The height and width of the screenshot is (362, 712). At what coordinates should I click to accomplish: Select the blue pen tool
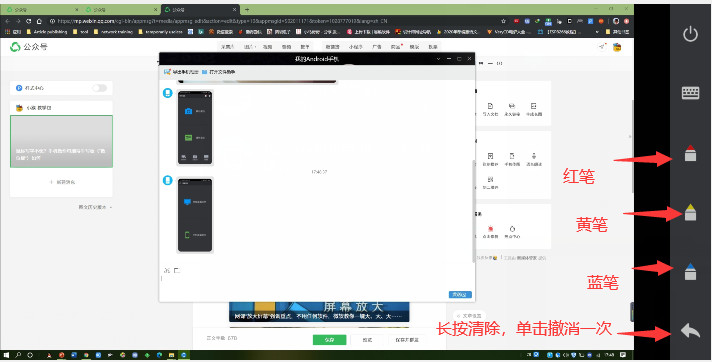690,271
